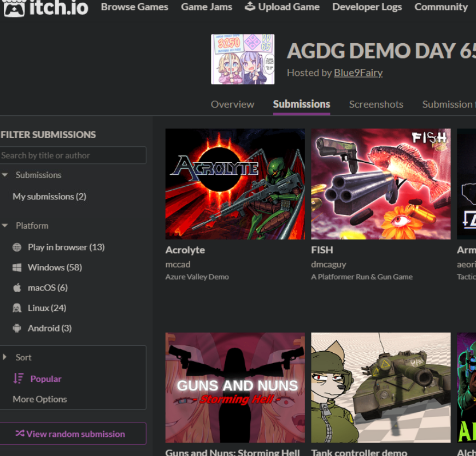Open author dmcaguy's profile

(328, 264)
